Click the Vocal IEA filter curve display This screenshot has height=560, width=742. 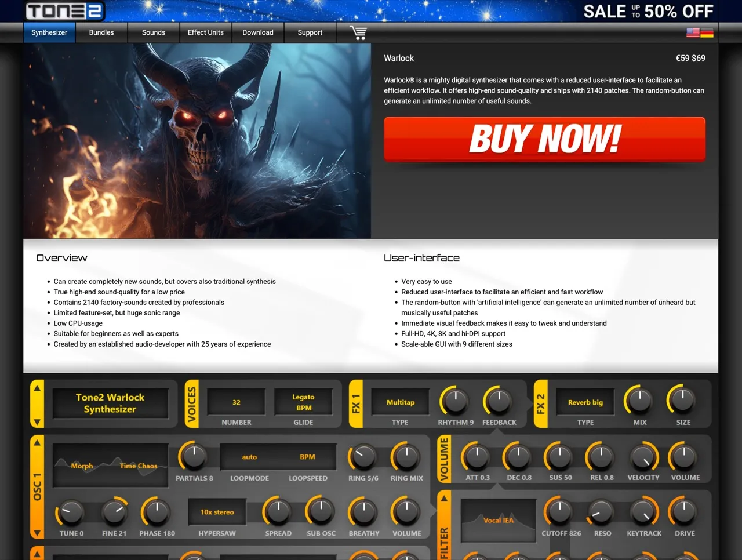click(x=499, y=520)
